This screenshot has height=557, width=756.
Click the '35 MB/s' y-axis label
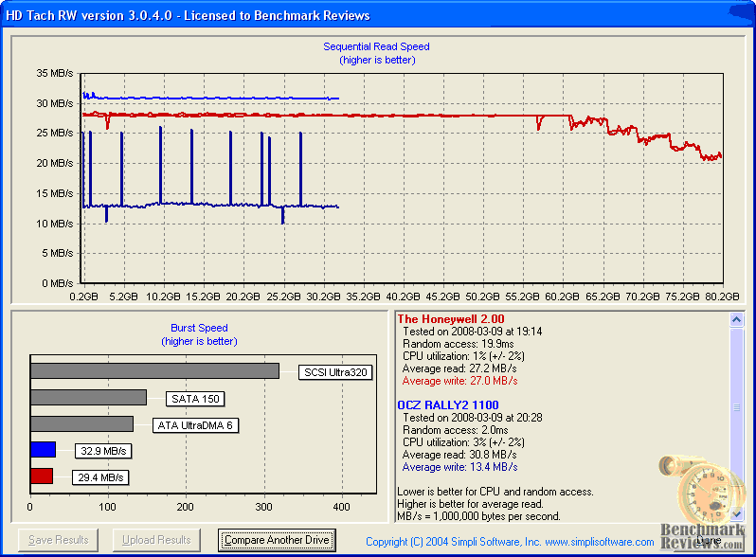[x=55, y=73]
